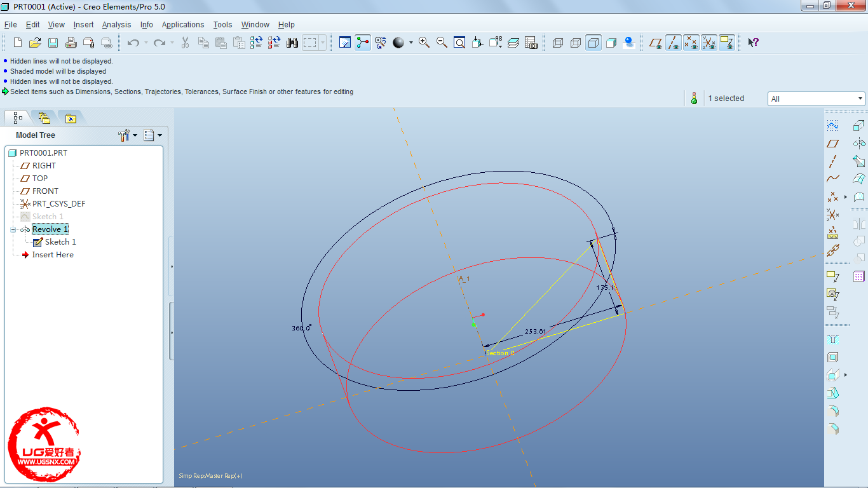Select the Datum Curve tool

click(833, 179)
